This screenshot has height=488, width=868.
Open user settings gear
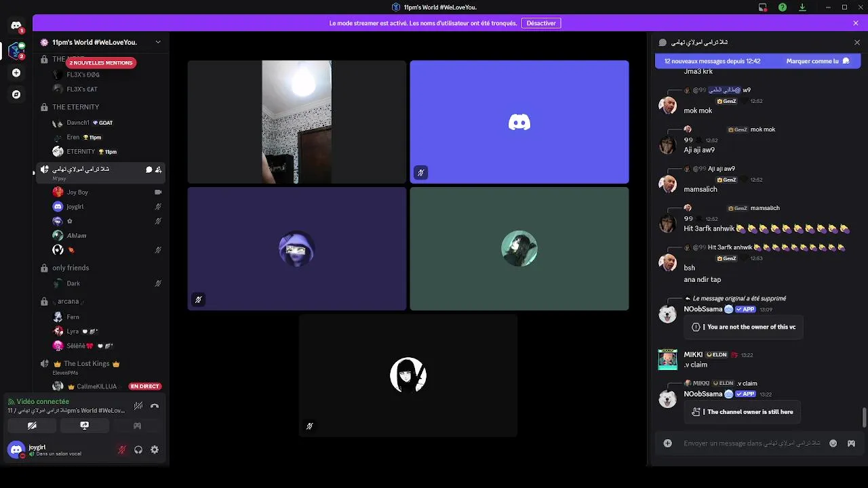[155, 449]
